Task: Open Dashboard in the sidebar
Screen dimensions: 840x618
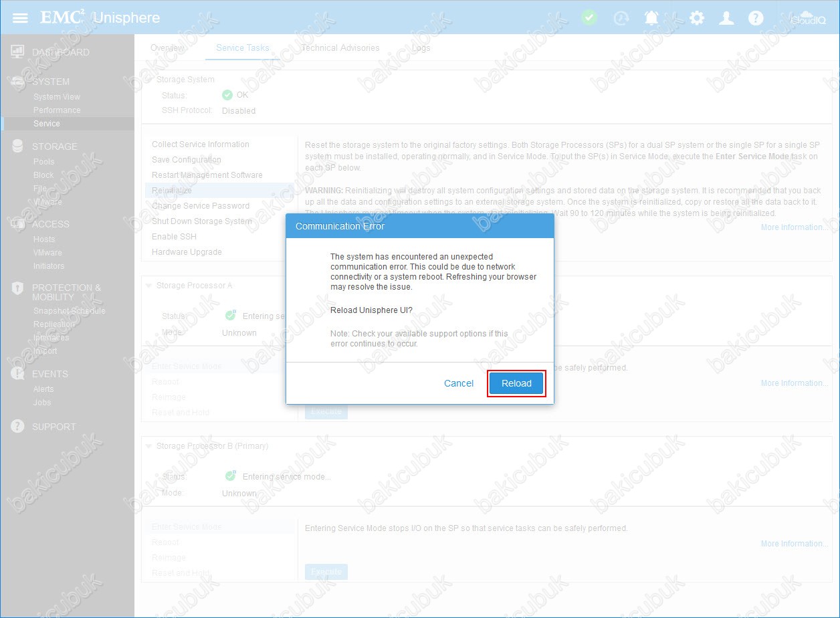Action: click(x=61, y=52)
